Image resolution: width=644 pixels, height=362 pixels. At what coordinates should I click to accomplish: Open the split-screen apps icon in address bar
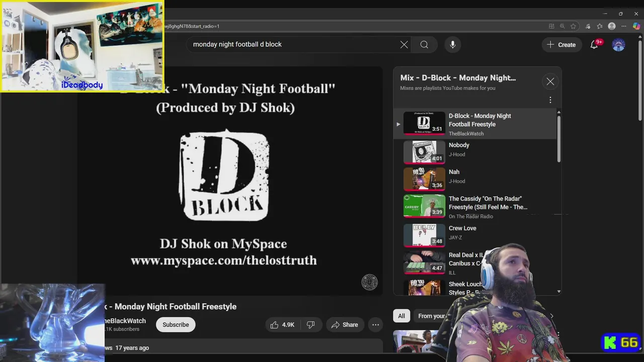click(x=551, y=26)
